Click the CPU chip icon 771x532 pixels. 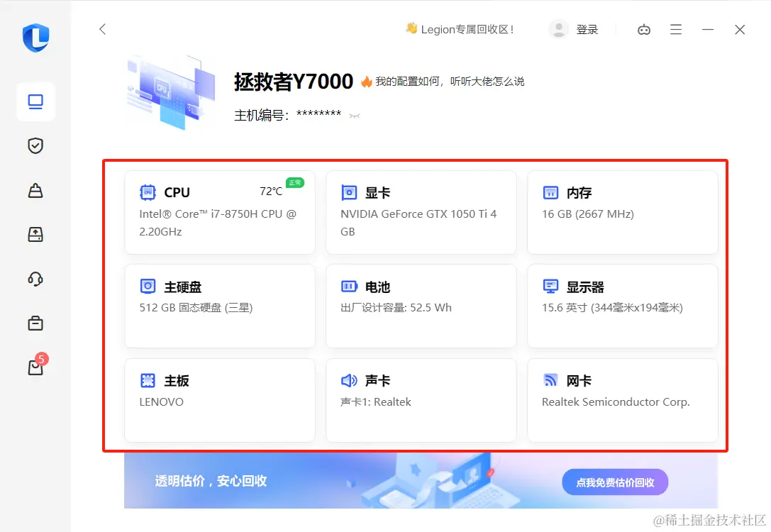tap(148, 192)
